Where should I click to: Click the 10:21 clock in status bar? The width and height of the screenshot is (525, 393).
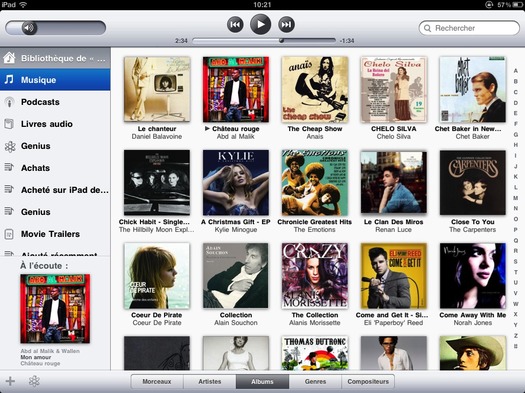click(x=262, y=5)
